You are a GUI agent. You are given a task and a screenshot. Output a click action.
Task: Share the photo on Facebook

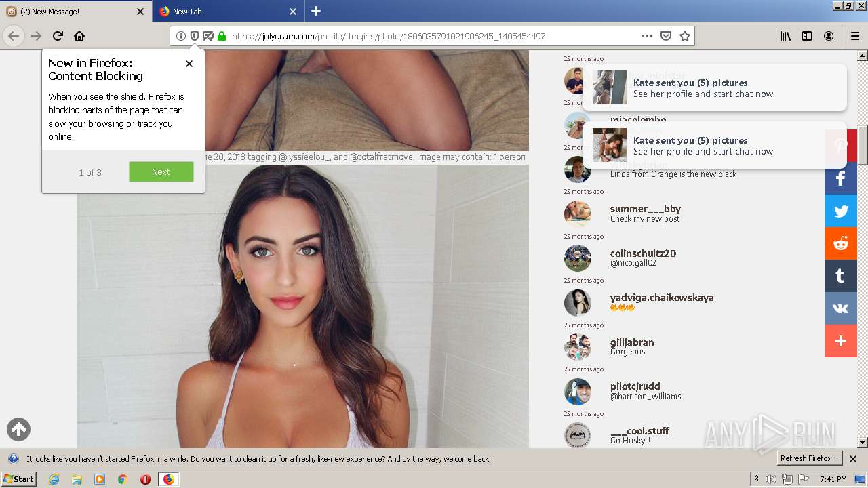pyautogui.click(x=841, y=179)
